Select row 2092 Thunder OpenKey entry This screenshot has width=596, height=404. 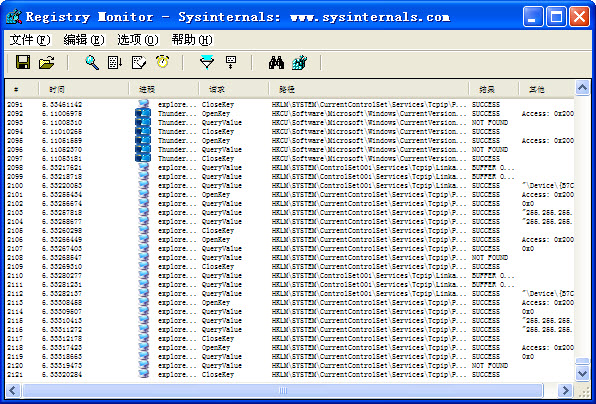pyautogui.click(x=290, y=114)
